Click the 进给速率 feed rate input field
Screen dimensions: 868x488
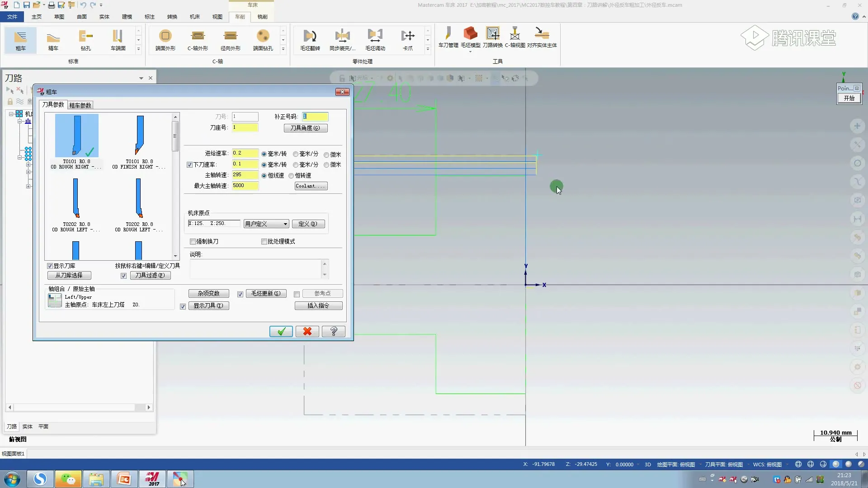click(x=245, y=154)
